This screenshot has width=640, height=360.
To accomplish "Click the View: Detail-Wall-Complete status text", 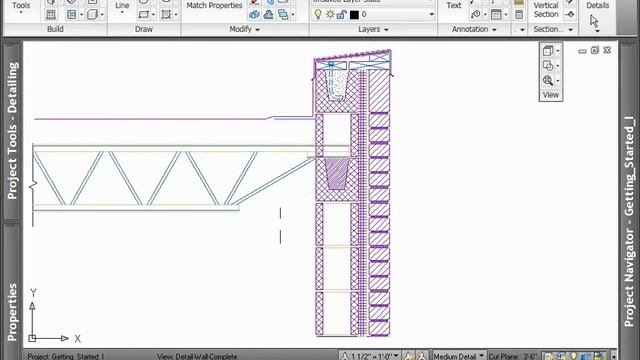I will point(197,356).
